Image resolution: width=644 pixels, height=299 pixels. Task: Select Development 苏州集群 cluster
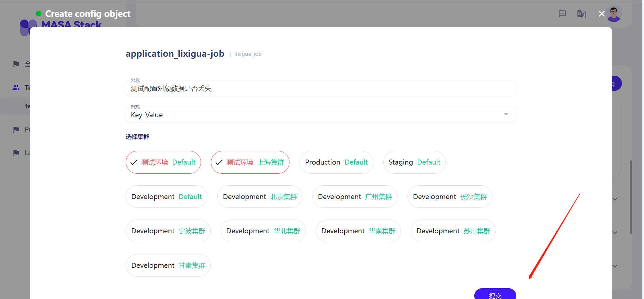pos(453,231)
